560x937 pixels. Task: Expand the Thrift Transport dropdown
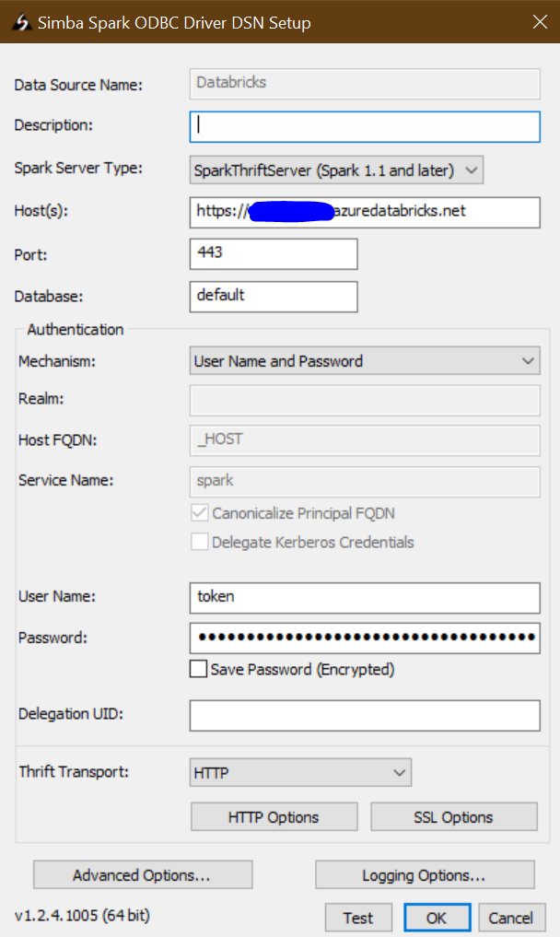300,772
